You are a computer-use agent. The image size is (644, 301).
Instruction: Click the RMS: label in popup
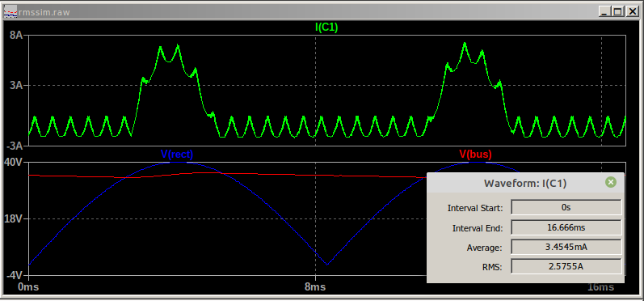[493, 267]
